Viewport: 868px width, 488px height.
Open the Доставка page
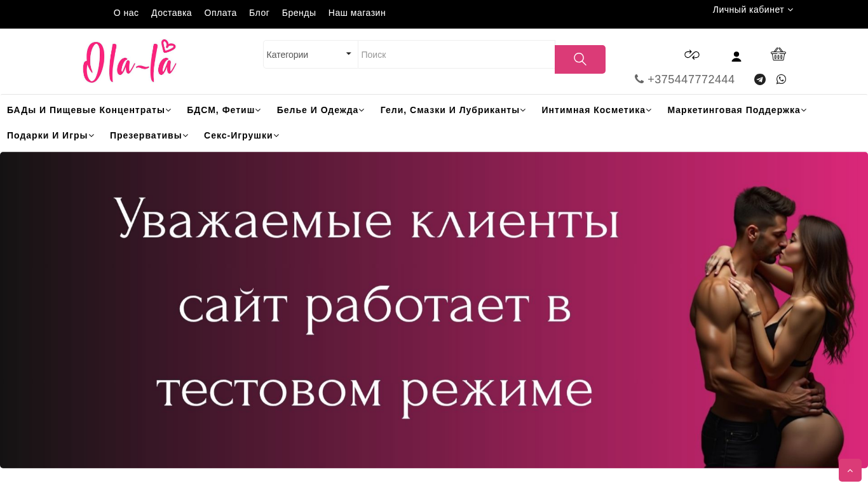pyautogui.click(x=172, y=13)
